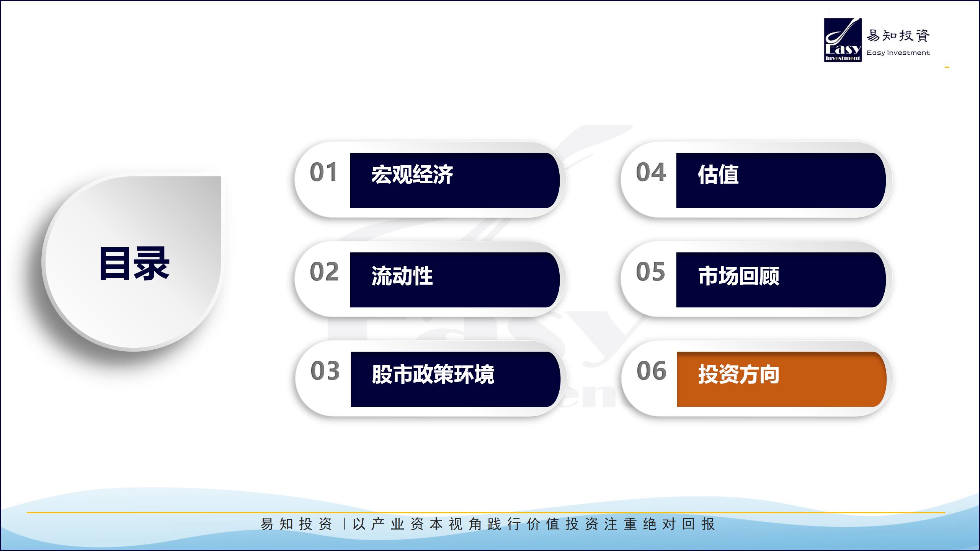The height and width of the screenshot is (551, 980).
Task: Click the 03 number label
Action: tap(325, 371)
